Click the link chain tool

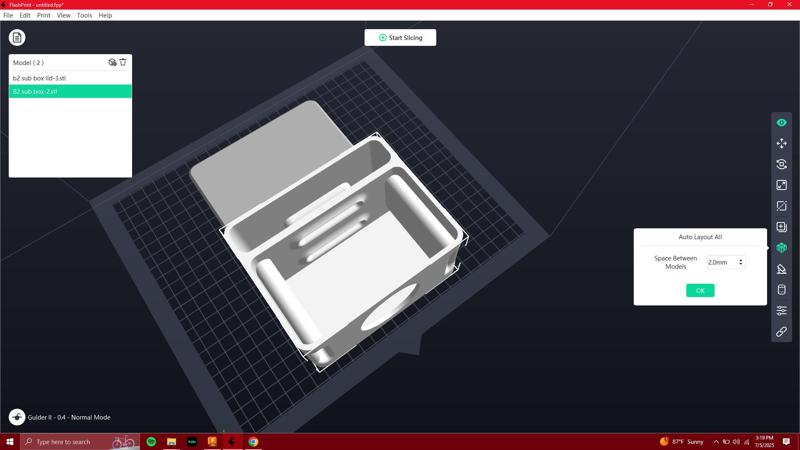pyautogui.click(x=781, y=332)
